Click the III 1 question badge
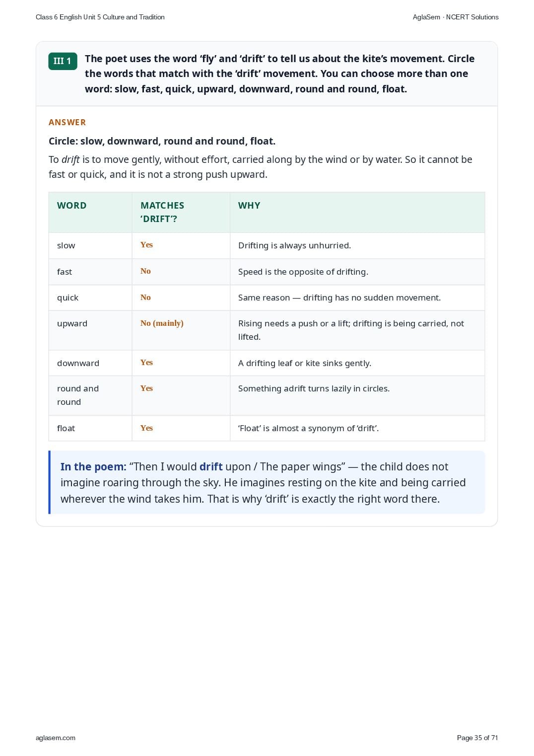Screen dimensions: 534x756 [x=63, y=61]
